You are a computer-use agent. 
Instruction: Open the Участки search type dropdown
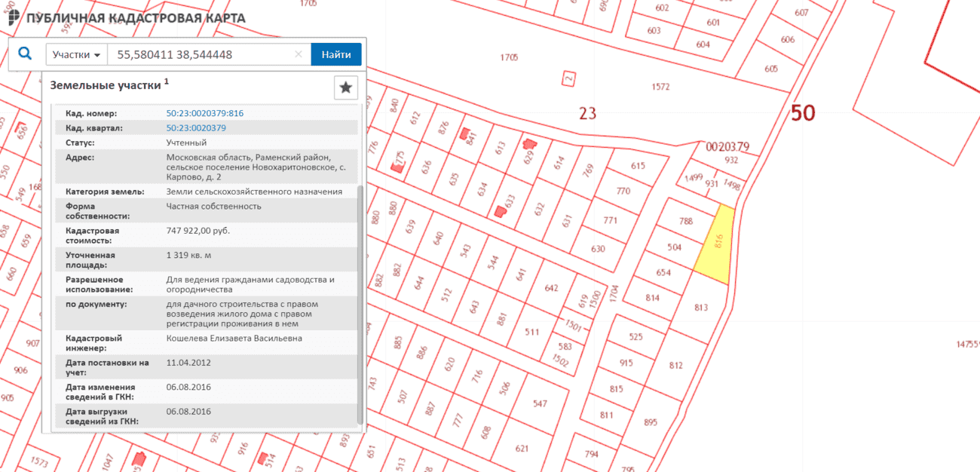coord(77,54)
